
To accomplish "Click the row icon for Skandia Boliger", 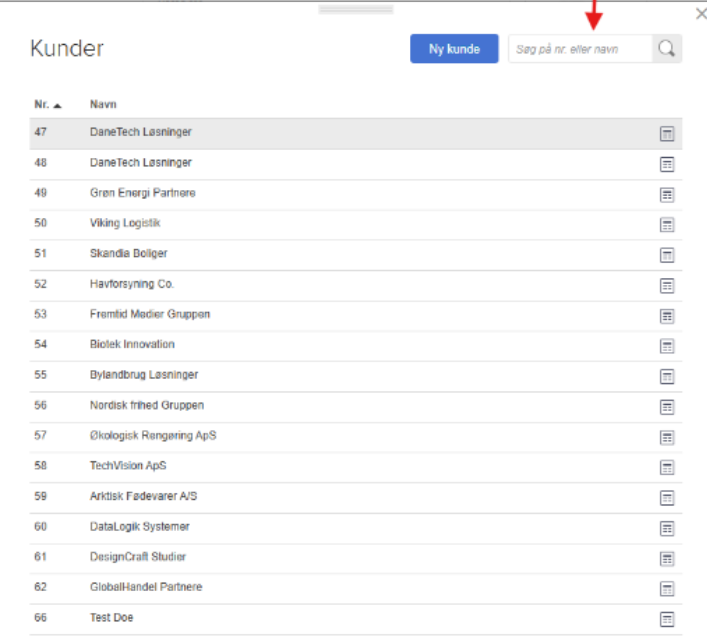I will [x=667, y=255].
